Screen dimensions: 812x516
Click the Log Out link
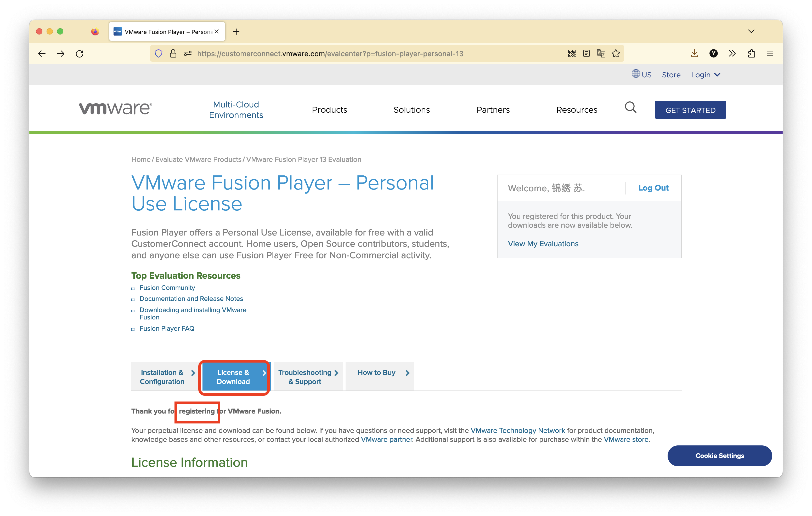pyautogui.click(x=653, y=188)
